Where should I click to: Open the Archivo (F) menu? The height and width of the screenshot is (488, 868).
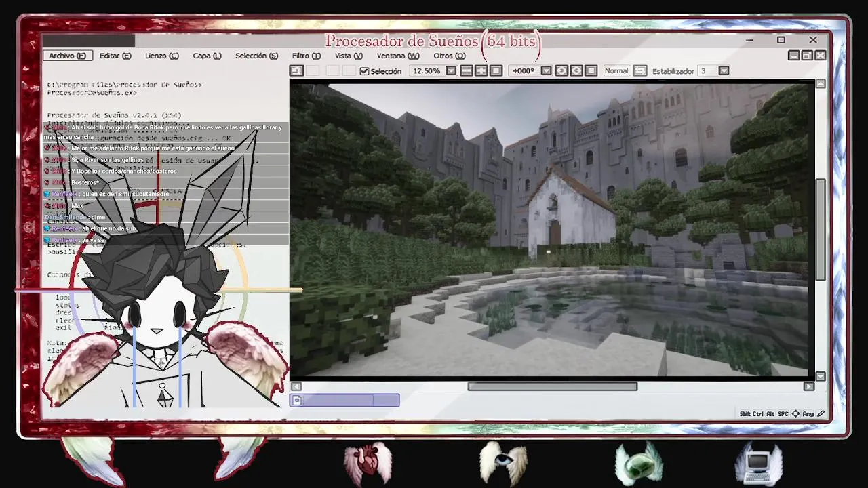pos(67,56)
